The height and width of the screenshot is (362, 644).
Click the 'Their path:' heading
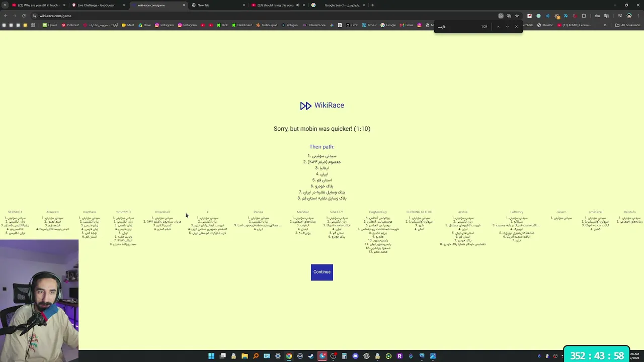pyautogui.click(x=322, y=147)
